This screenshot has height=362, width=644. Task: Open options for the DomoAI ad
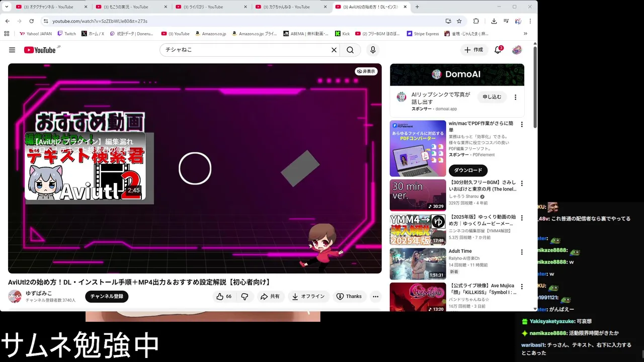(515, 97)
